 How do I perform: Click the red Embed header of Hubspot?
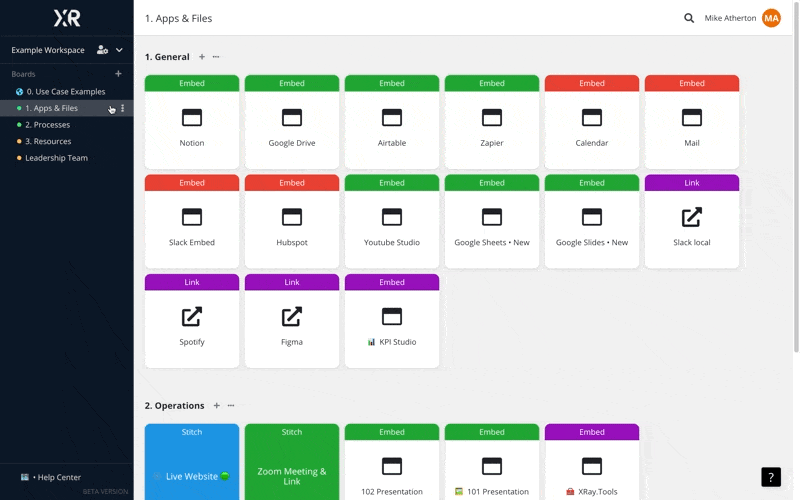(x=292, y=183)
